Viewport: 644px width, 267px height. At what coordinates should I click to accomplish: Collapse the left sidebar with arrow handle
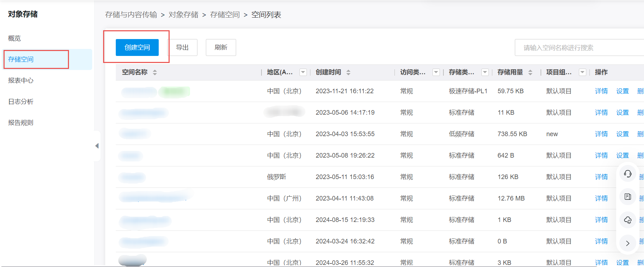point(97,146)
